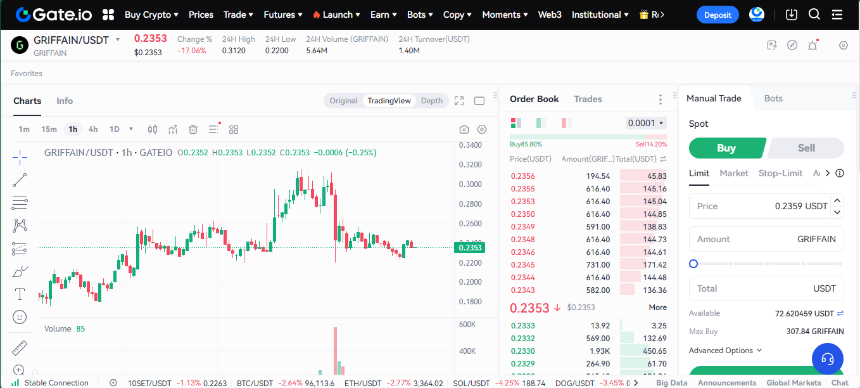Select the text tool in chart sidebar
The image size is (860, 388).
click(x=20, y=294)
